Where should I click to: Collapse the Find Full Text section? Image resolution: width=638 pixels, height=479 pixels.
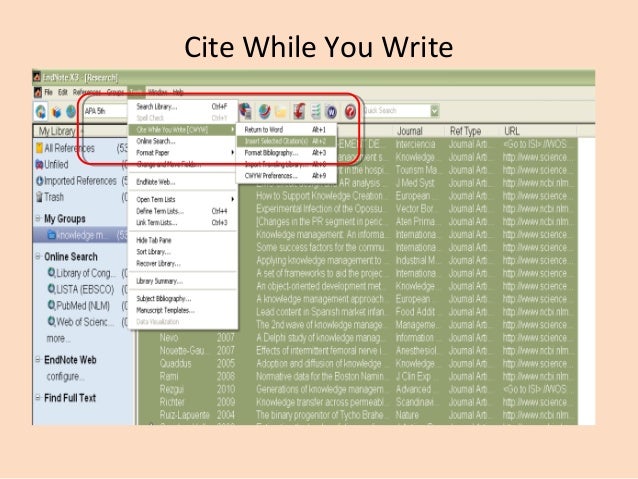coord(38,398)
